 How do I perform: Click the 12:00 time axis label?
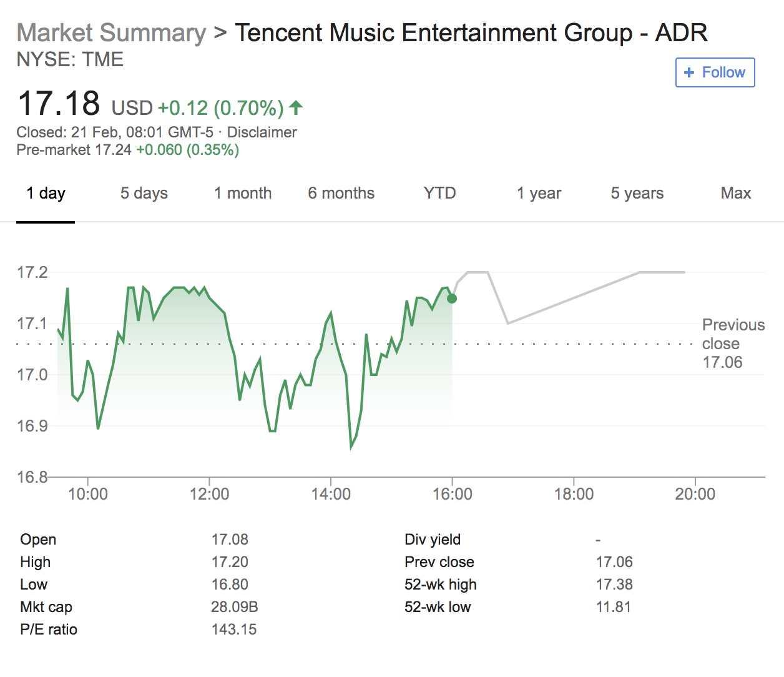(x=209, y=494)
